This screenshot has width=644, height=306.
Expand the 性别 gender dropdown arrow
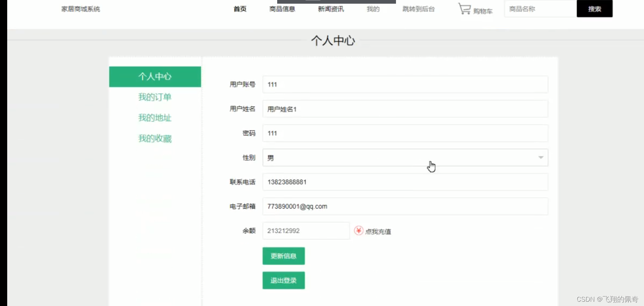click(x=541, y=158)
